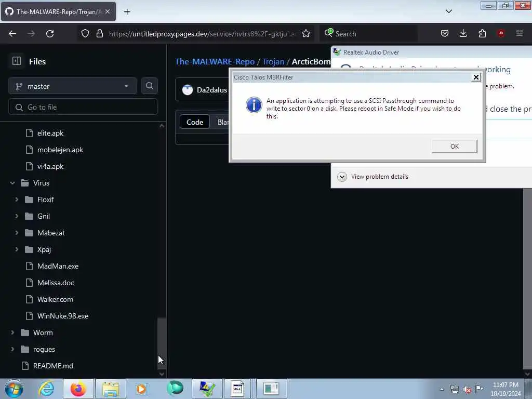Expand the rogues folder chevron

click(x=12, y=349)
